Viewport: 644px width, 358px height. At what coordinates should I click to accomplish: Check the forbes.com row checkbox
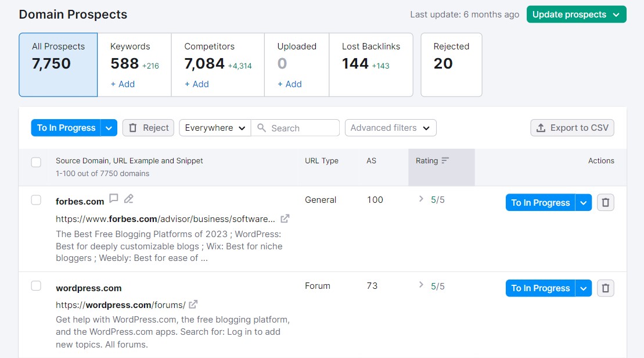[36, 200]
